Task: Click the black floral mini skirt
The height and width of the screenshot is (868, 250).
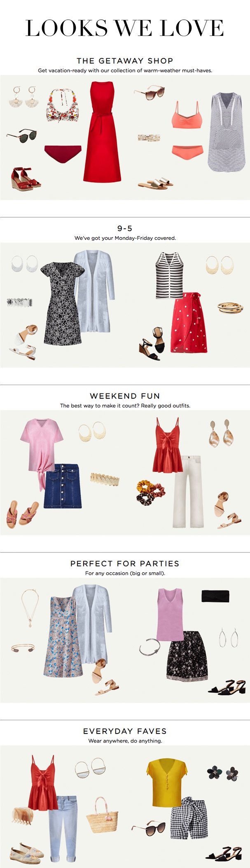Action: coord(187,656)
